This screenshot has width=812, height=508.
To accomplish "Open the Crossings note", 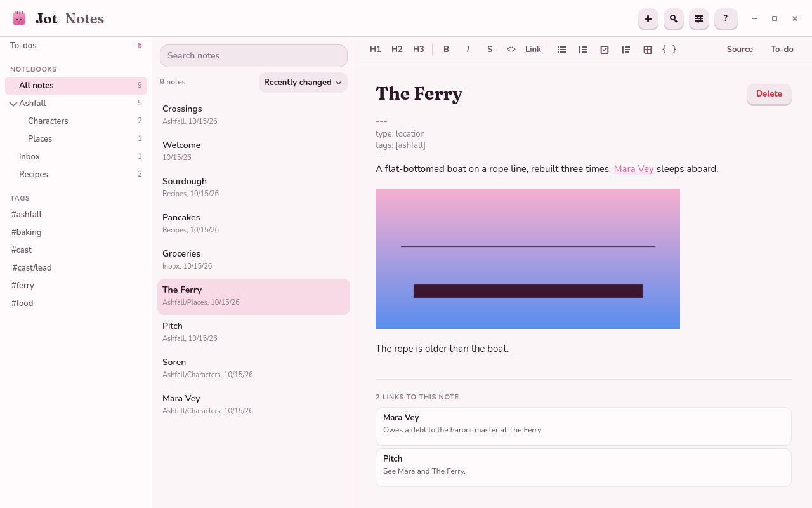I will [x=254, y=114].
